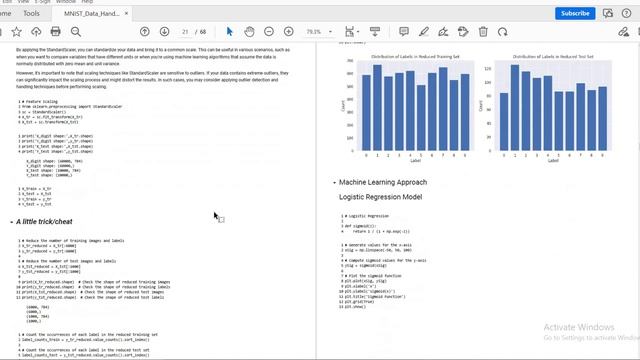640x360 pixels.
Task: Print the document using printer icon
Action: [56, 31]
